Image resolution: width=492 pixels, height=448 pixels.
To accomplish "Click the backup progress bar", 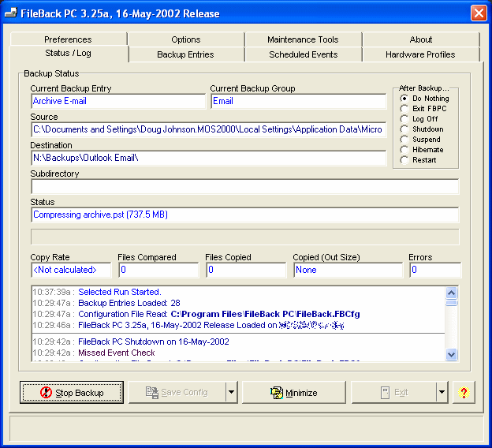I will pyautogui.click(x=244, y=237).
